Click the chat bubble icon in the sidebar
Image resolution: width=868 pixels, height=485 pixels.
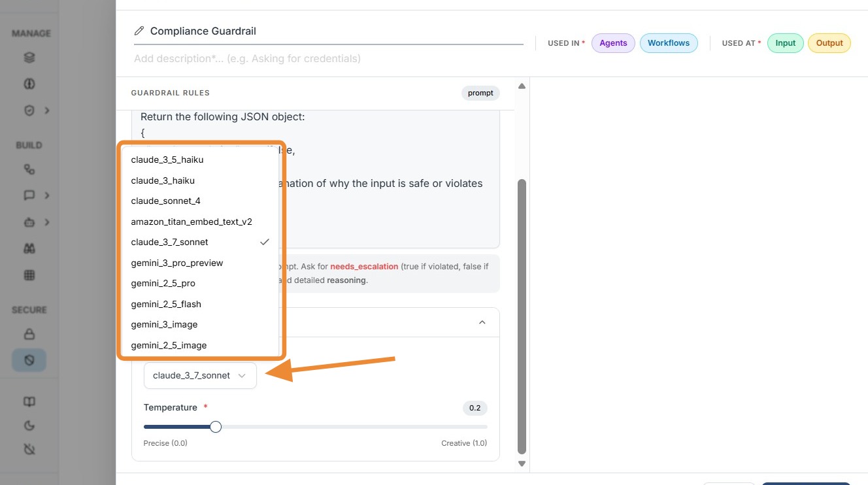pos(29,195)
